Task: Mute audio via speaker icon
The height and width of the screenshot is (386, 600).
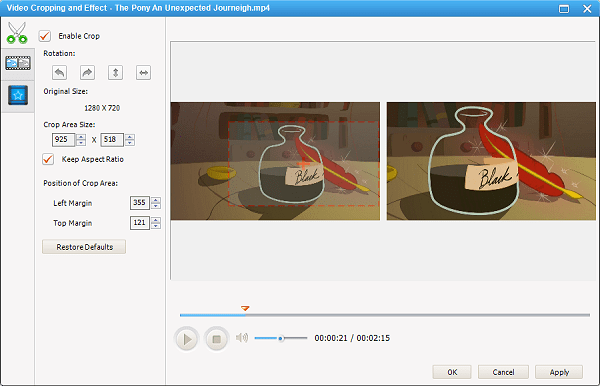Action: pyautogui.click(x=241, y=338)
